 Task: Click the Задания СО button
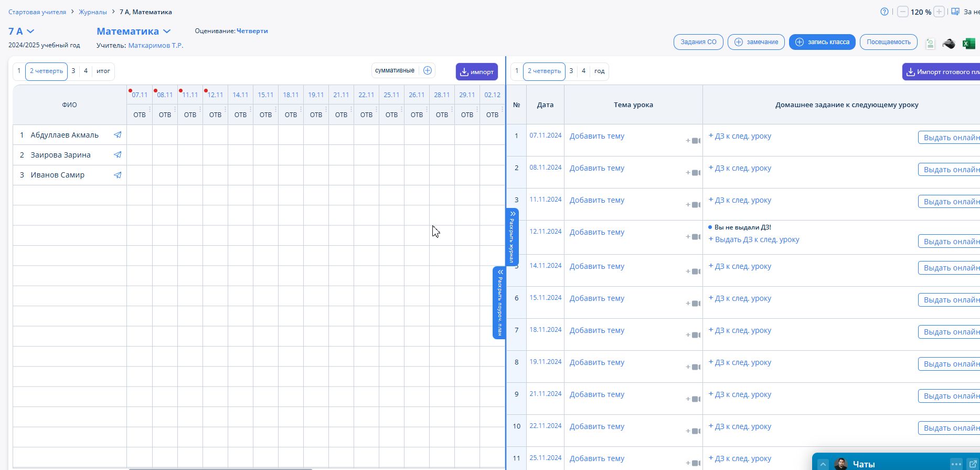[x=698, y=42]
